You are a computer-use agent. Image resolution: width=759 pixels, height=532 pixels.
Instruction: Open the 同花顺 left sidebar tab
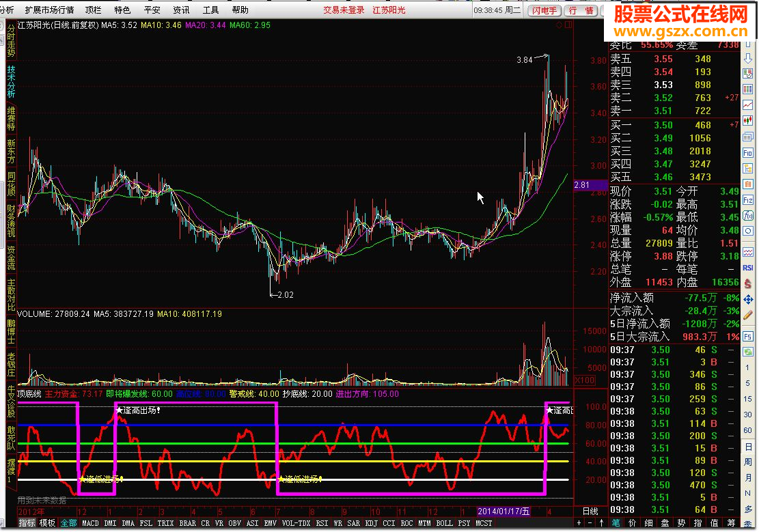point(11,184)
